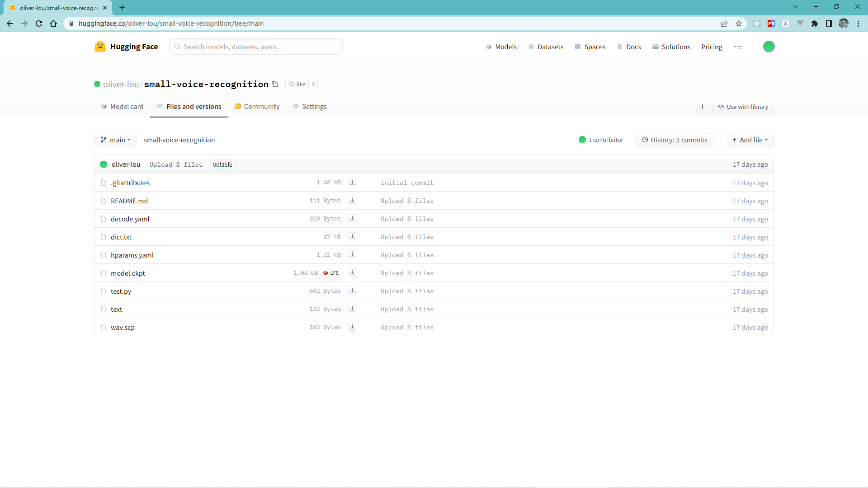Open the user avatar menu in the navbar
Screen dimensions: 868x488
click(769, 47)
